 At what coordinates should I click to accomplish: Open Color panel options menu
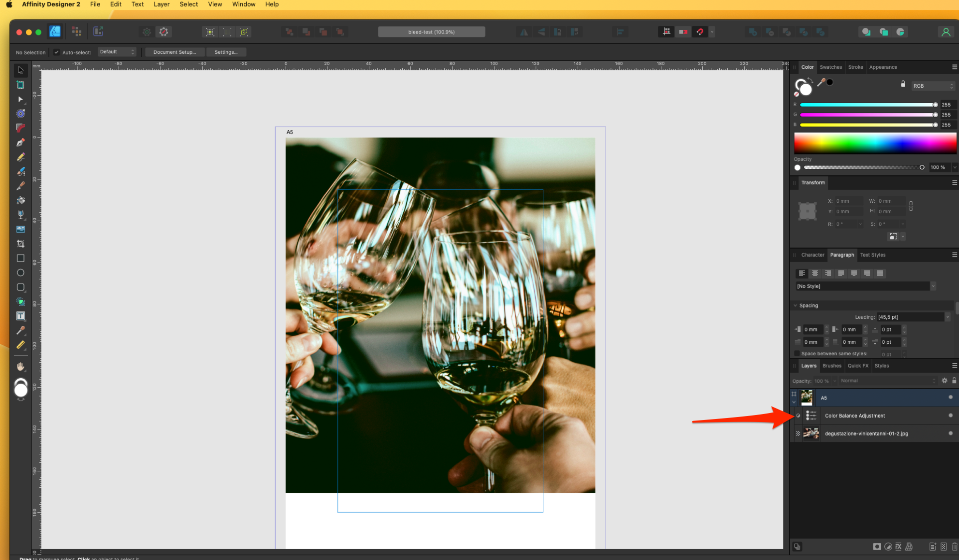tap(954, 67)
